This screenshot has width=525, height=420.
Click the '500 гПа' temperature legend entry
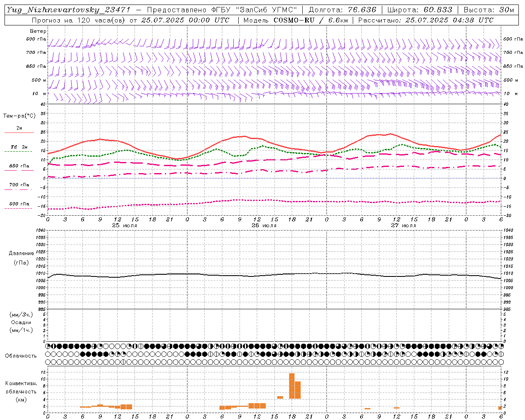19,204
